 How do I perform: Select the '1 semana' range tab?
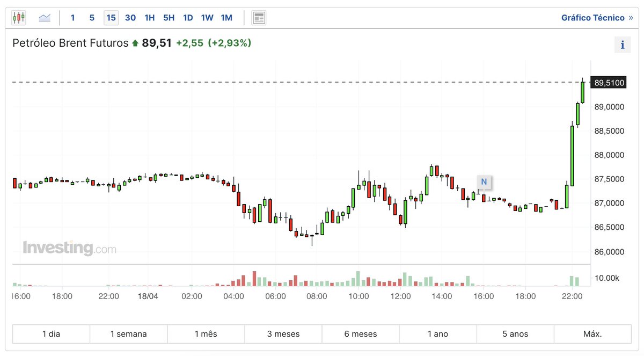pyautogui.click(x=129, y=334)
